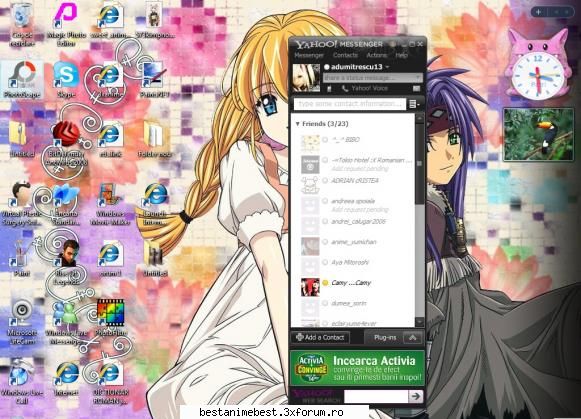
Task: Open the BitDefender Antivirus 2008 shortcut
Action: coord(67,144)
